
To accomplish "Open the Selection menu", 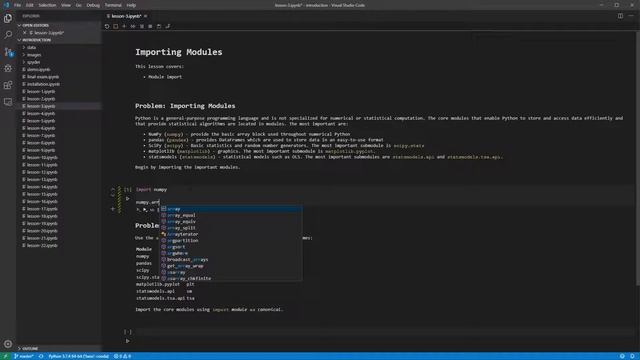I will click(x=47, y=5).
